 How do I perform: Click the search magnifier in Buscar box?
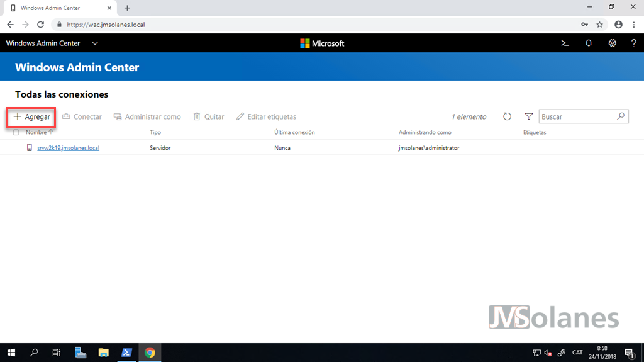pyautogui.click(x=621, y=116)
